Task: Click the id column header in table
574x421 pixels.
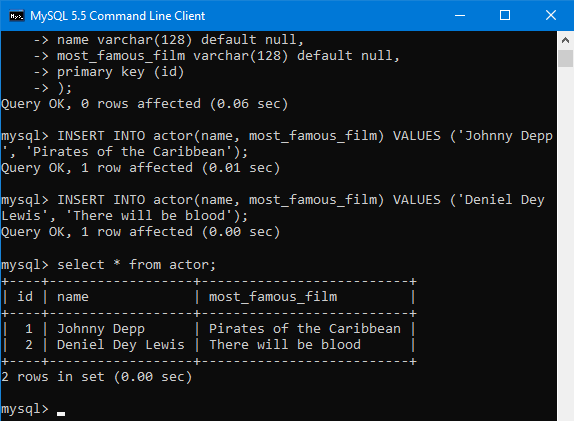Action: (25, 297)
